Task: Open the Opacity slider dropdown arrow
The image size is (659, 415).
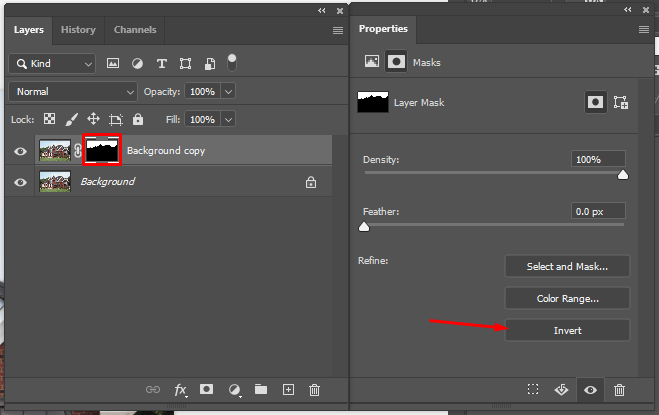Action: [228, 92]
